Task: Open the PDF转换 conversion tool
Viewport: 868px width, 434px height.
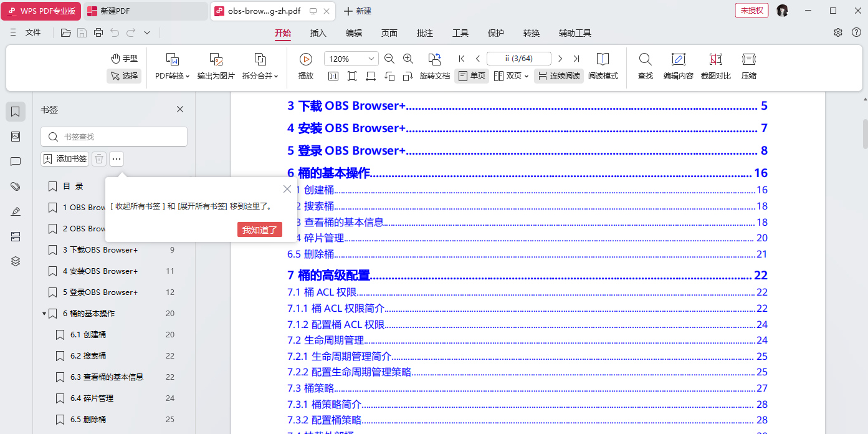Action: (173, 67)
